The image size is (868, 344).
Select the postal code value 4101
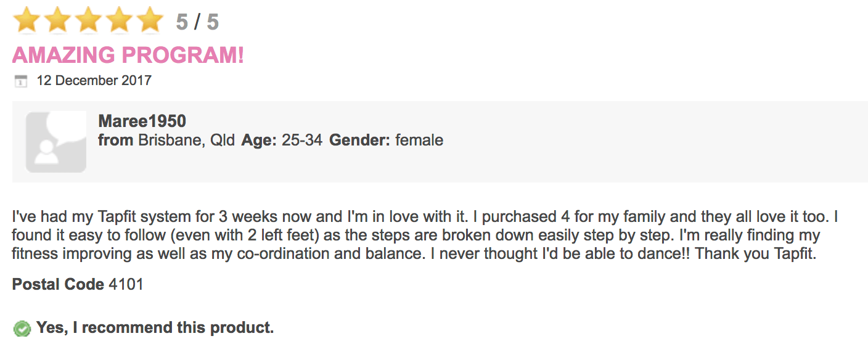(x=126, y=284)
